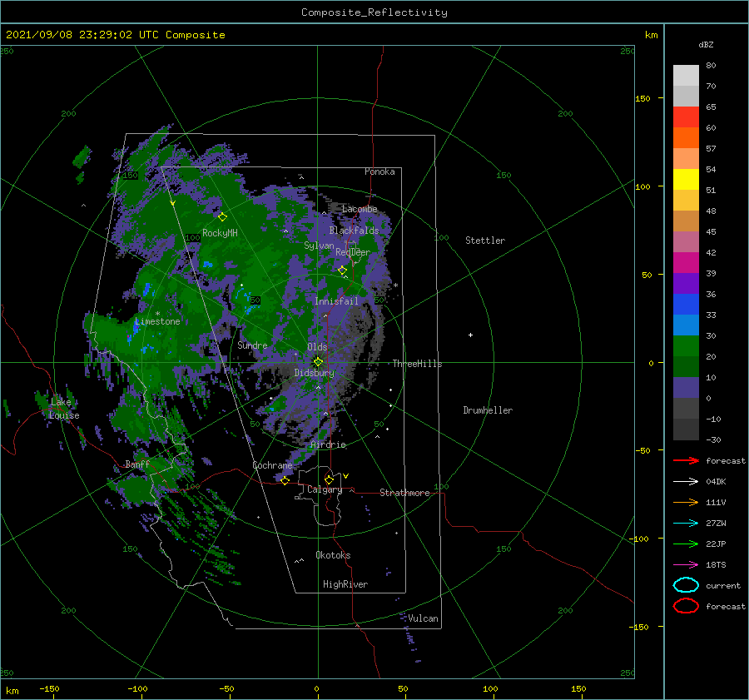Click the bright green 20–30 dBZ swatch
The height and width of the screenshot is (700, 749).
tap(686, 346)
